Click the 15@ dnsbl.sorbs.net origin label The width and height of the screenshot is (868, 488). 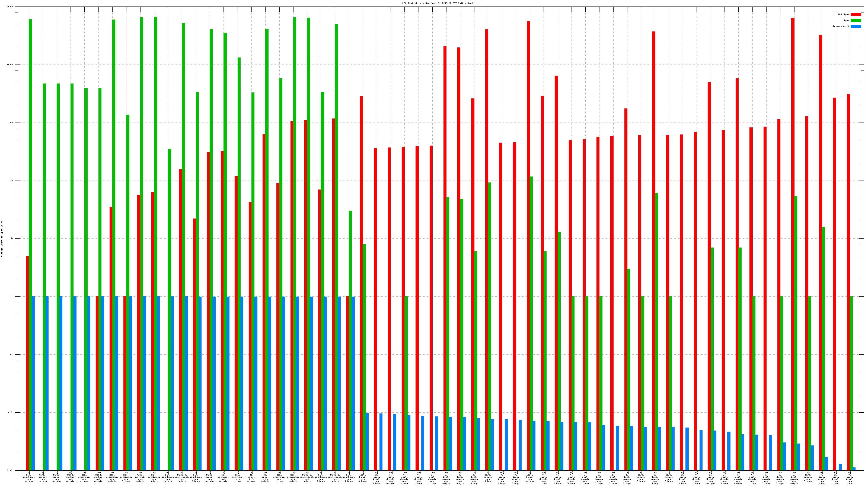(98, 477)
